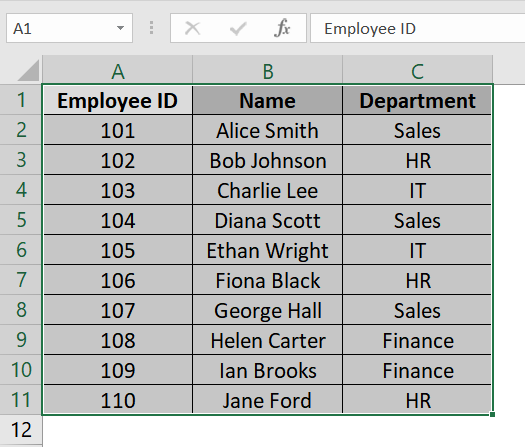Select column B header
Image resolution: width=525 pixels, height=447 pixels.
(268, 70)
